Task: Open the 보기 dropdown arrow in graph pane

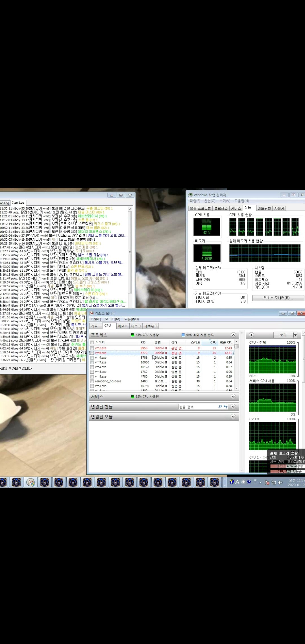Action: point(295,335)
